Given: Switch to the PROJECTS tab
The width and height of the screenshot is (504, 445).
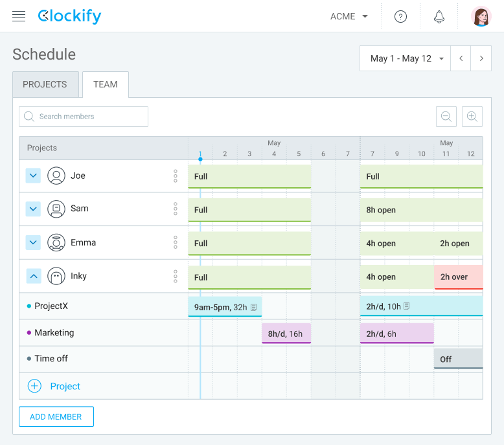Looking at the screenshot, I should click(45, 84).
